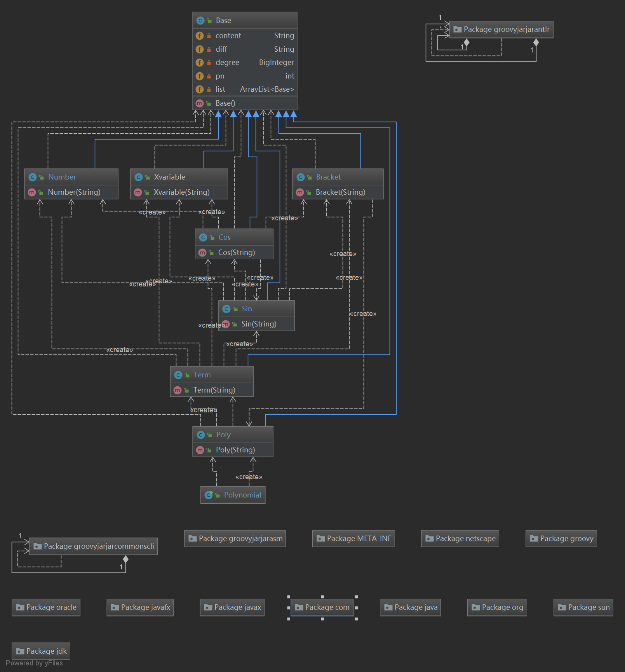Select the Package com node
This screenshot has height=672, width=625.
pos(322,607)
